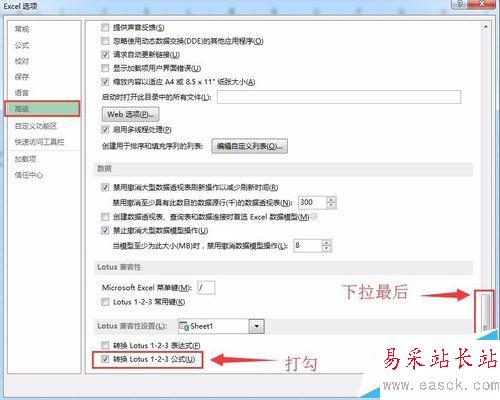Check 转换 Lotus 1-2-3 表达式 option

(105, 345)
